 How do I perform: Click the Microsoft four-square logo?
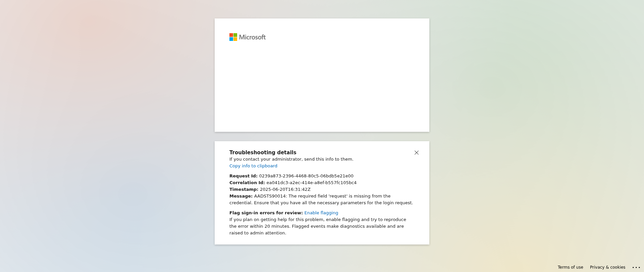coord(233,37)
